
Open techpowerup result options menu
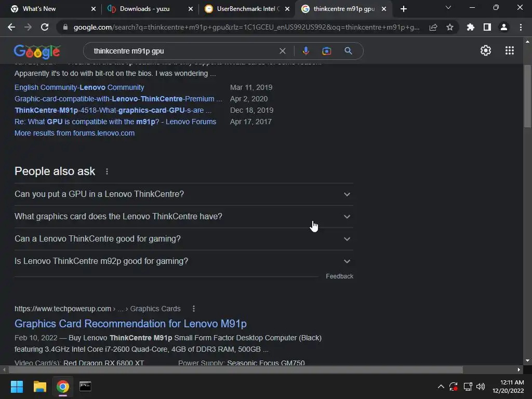tap(194, 309)
